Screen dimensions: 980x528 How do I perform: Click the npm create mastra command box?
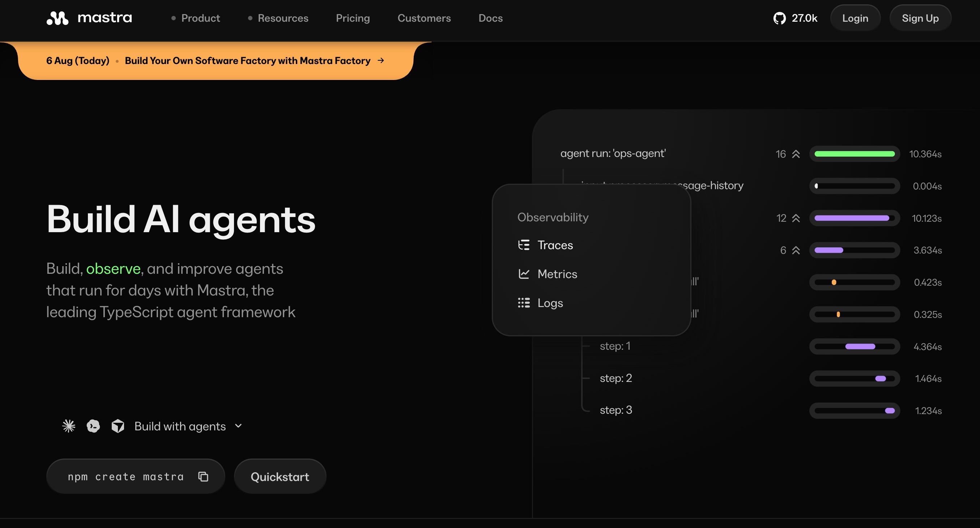pos(136,476)
